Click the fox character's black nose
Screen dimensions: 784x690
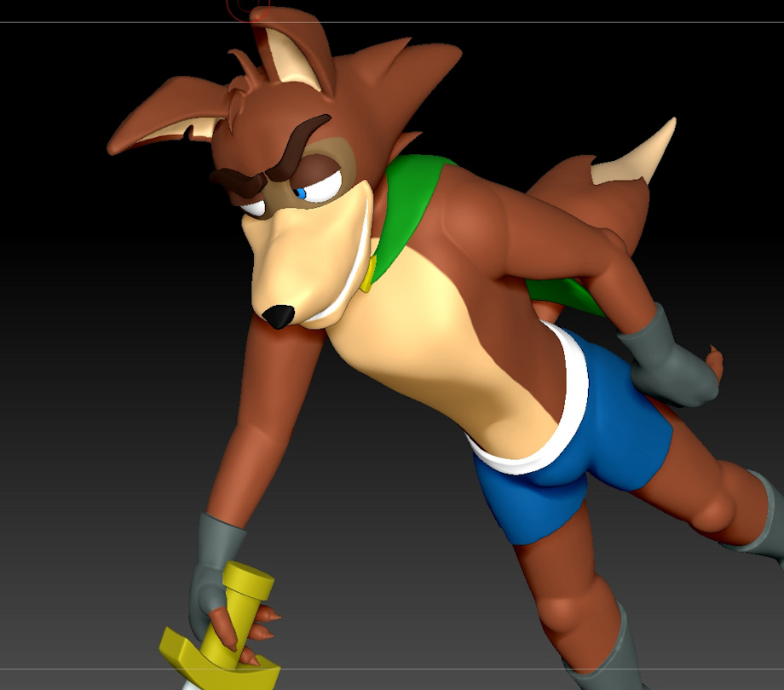[278, 317]
